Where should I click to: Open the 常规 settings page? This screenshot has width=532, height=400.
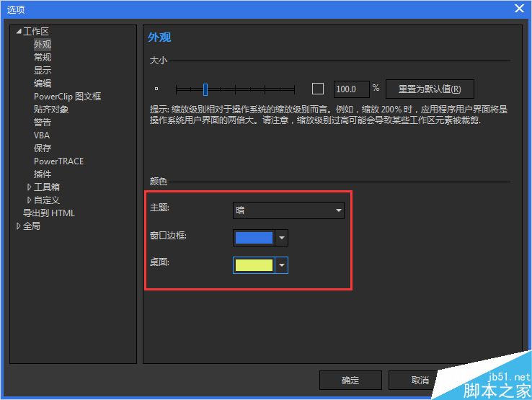(43, 58)
